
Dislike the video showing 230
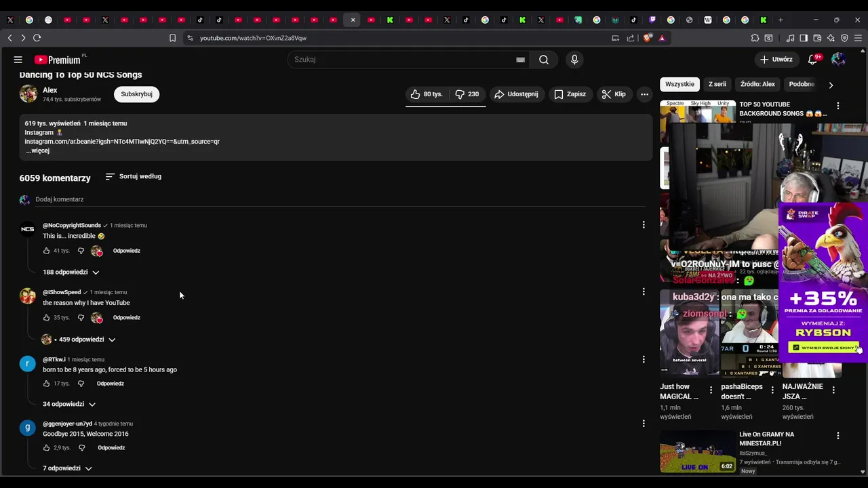pos(467,94)
